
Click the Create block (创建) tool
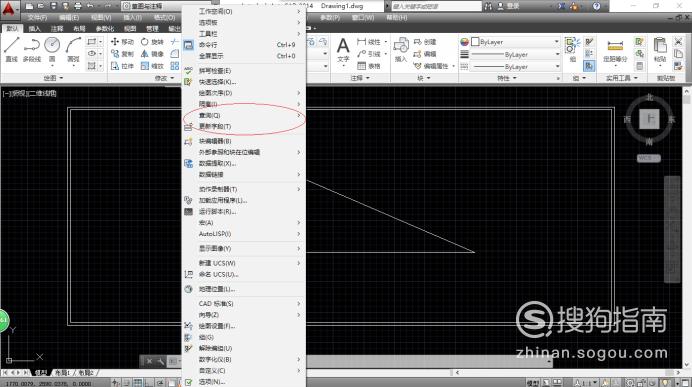[x=425, y=42]
